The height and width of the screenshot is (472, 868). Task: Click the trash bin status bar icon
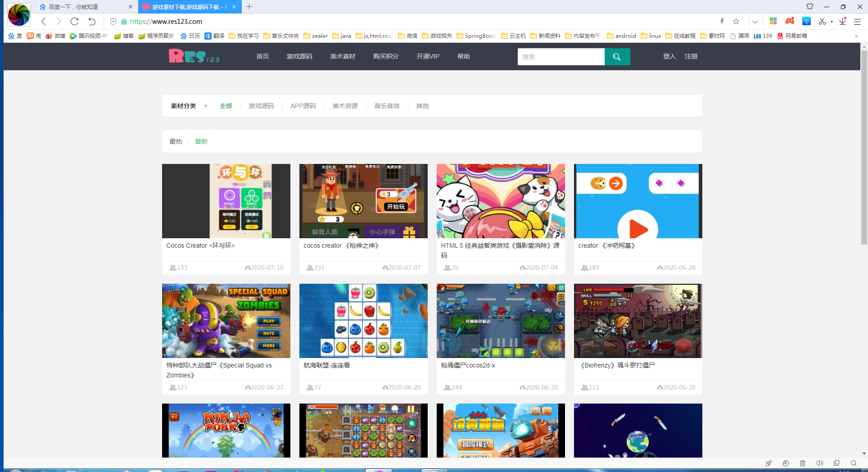coord(803,463)
